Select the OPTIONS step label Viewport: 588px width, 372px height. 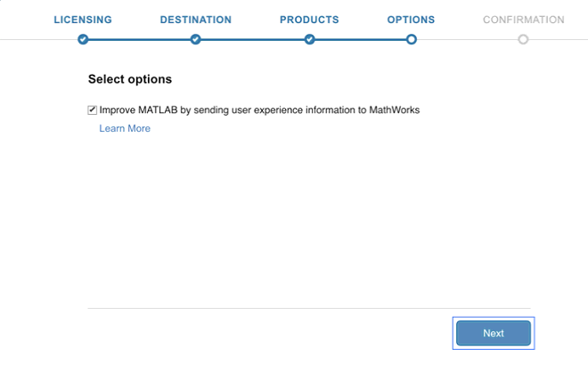[411, 20]
